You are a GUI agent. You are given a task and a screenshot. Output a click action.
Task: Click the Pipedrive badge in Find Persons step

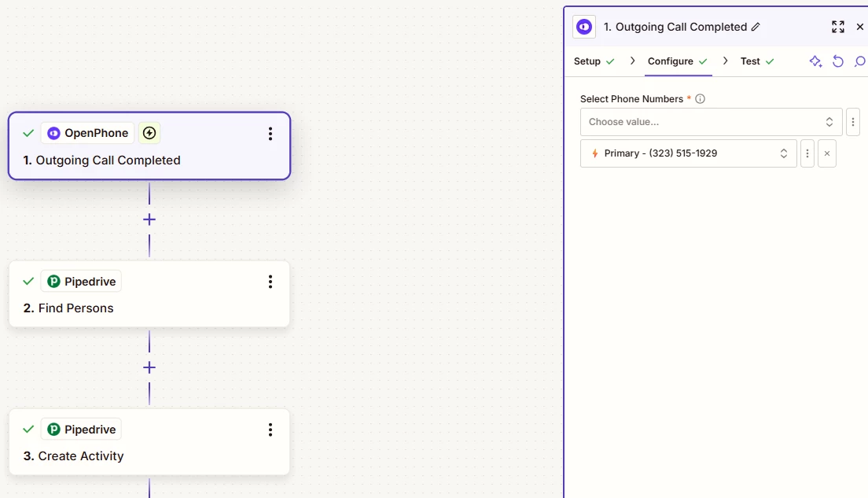[82, 282]
